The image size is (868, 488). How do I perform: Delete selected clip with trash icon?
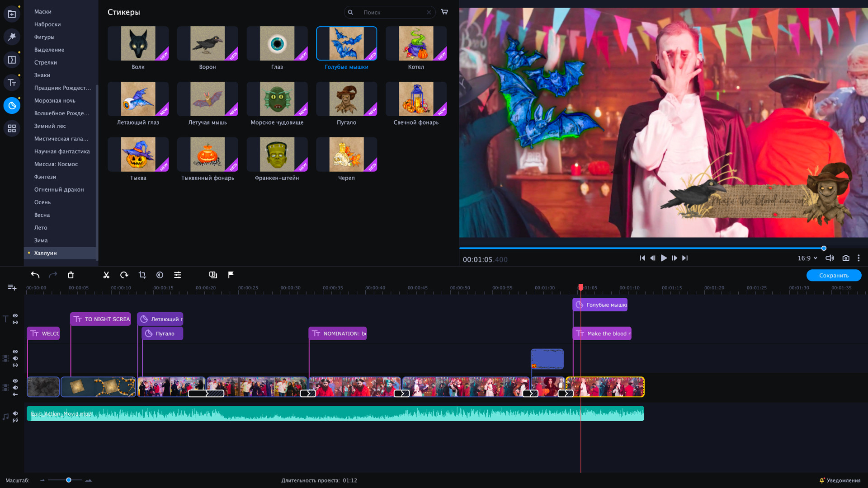71,275
